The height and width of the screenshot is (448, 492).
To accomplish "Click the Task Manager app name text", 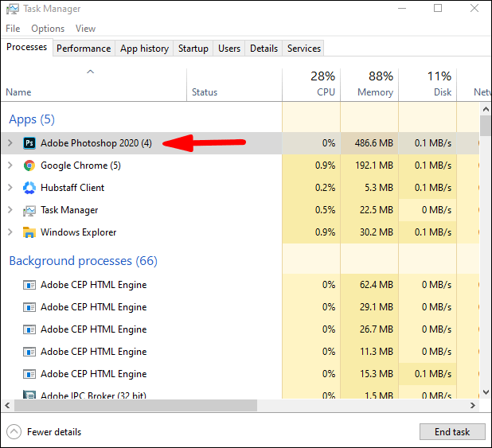I will (x=69, y=210).
